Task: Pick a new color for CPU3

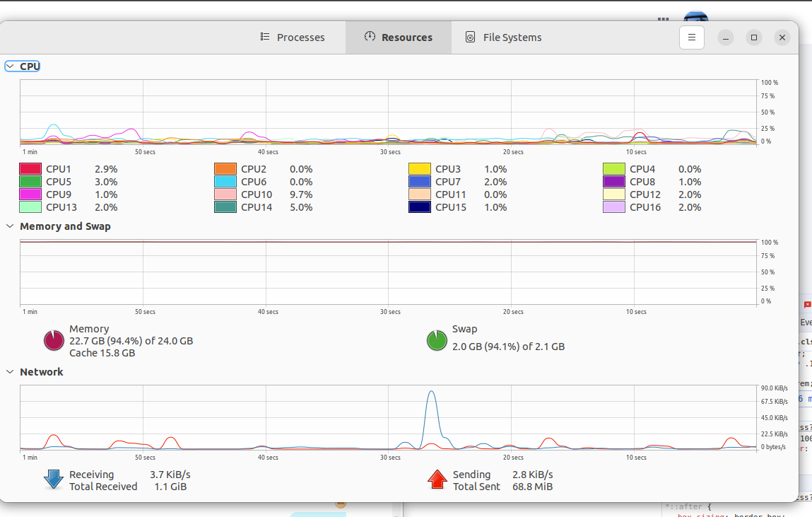Action: [x=420, y=169]
